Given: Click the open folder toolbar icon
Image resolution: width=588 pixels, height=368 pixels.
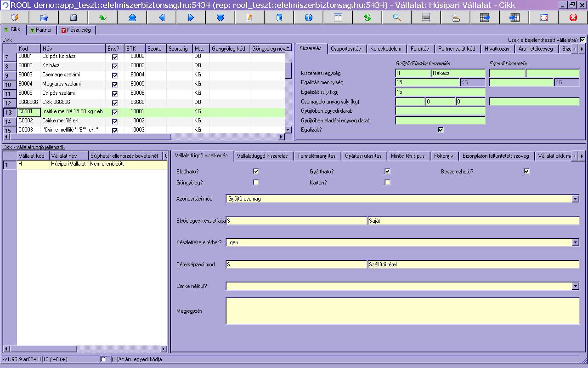Looking at the screenshot, I should (x=44, y=17).
